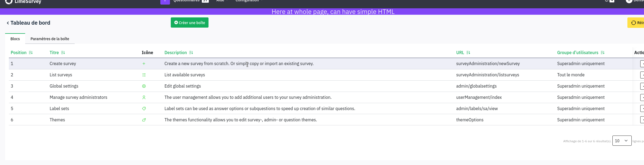This screenshot has width=644, height=165.
Task: Click the notifications bell icon
Action: pos(607,1)
